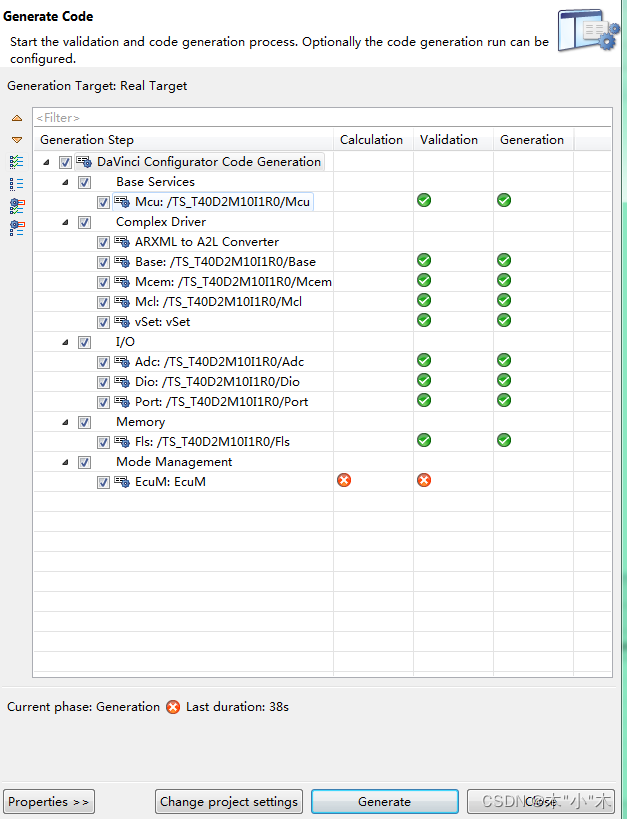Click the second gear-list icon in the left sidebar
The width and height of the screenshot is (627, 819).
pyautogui.click(x=17, y=228)
